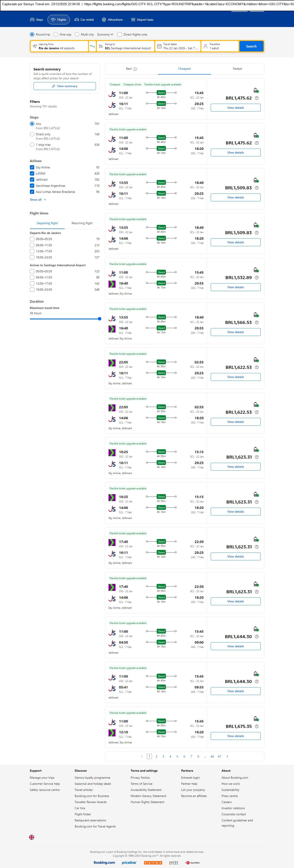Click the next page arrow in pagination
Viewport: 294px width, 868px height.
227,756
